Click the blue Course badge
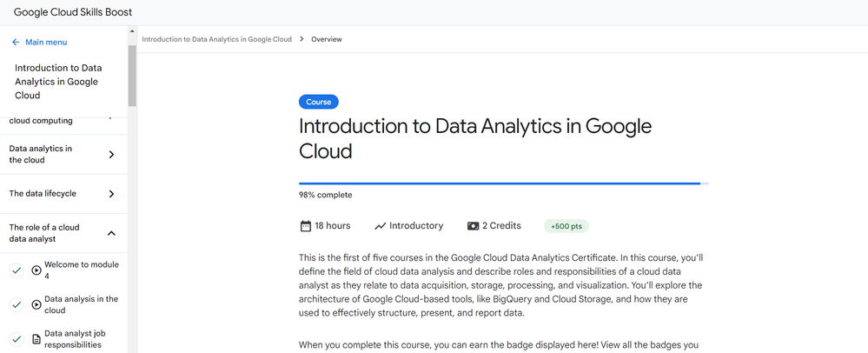 [318, 102]
